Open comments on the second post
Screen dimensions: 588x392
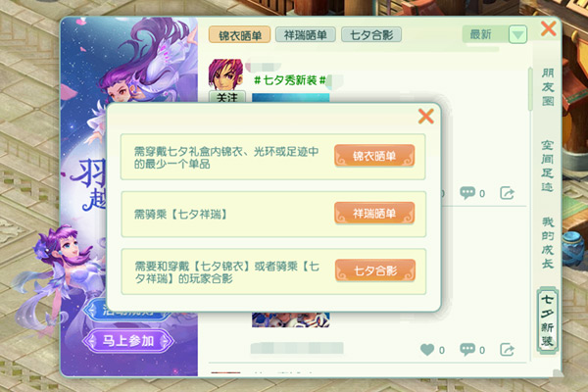pos(467,350)
